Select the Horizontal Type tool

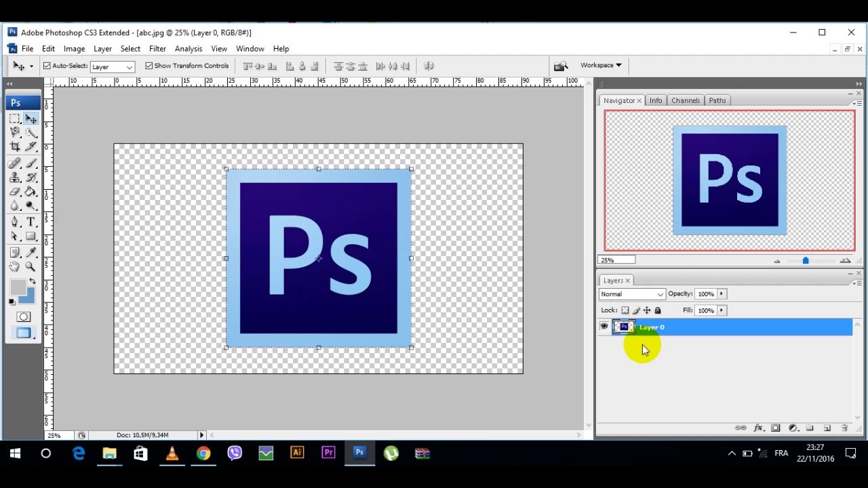pos(31,222)
